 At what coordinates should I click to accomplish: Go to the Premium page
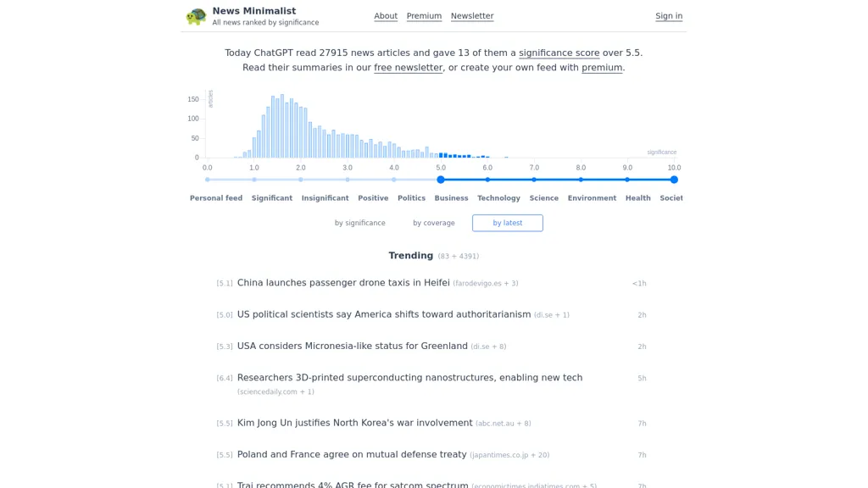(424, 16)
